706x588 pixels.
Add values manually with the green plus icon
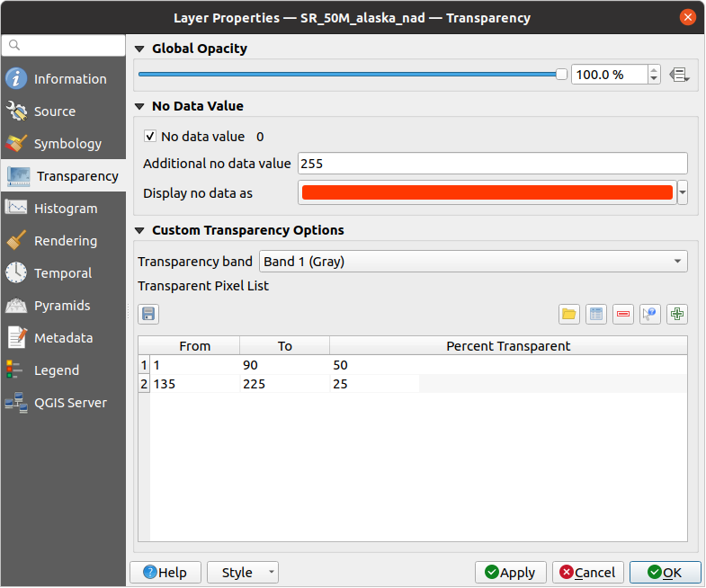pos(677,314)
